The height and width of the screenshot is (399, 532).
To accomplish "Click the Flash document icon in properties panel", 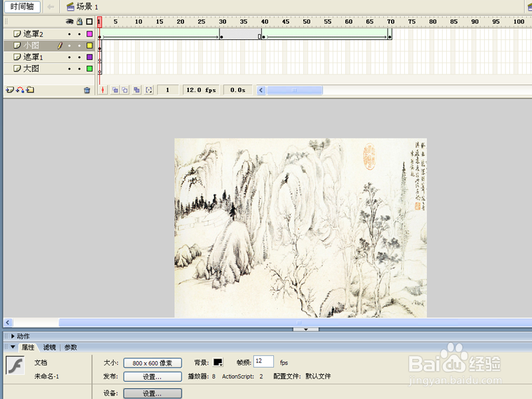I will pos(15,365).
